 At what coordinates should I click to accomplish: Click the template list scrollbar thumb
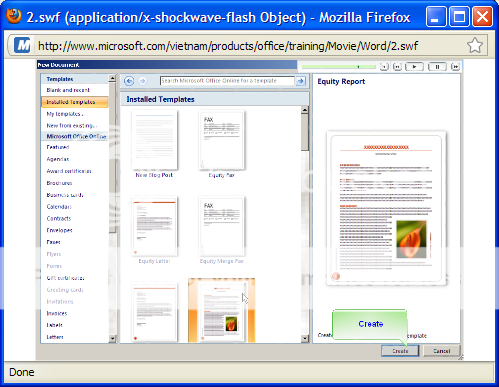point(305,133)
